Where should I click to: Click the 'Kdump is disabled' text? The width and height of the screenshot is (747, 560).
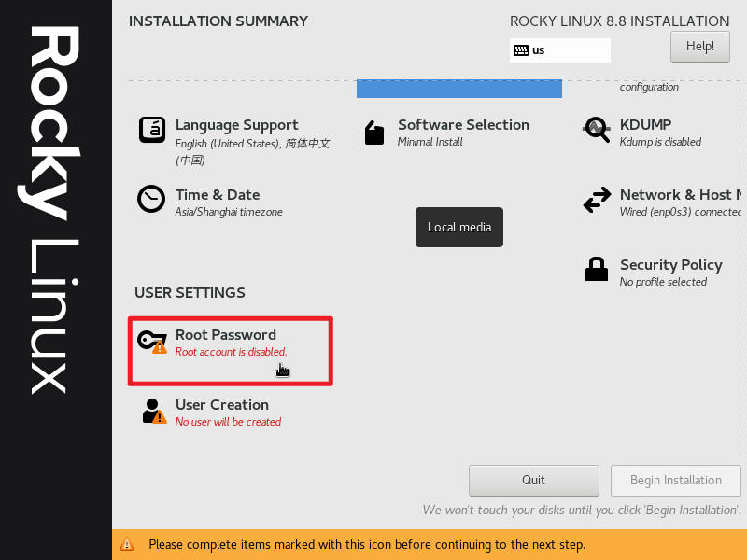[660, 142]
